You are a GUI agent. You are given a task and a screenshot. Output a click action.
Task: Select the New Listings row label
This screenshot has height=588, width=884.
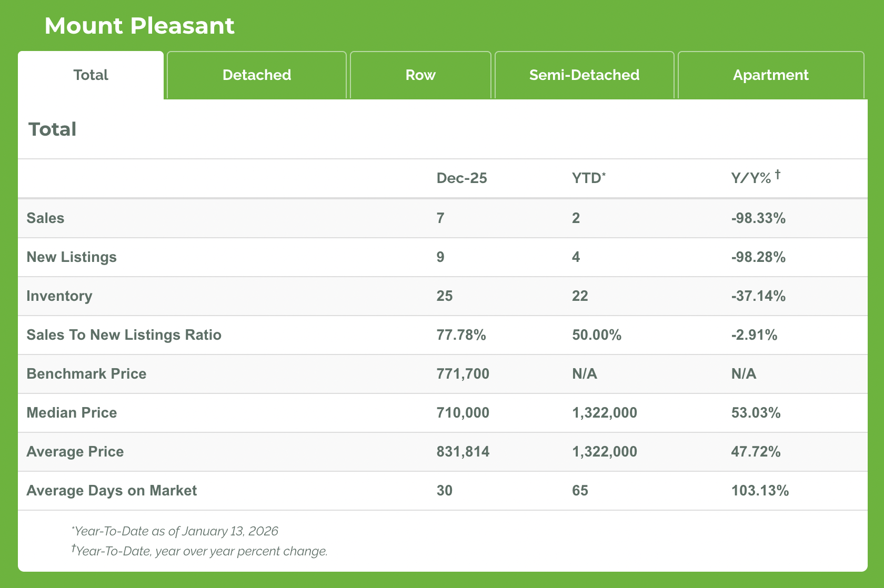tap(72, 257)
